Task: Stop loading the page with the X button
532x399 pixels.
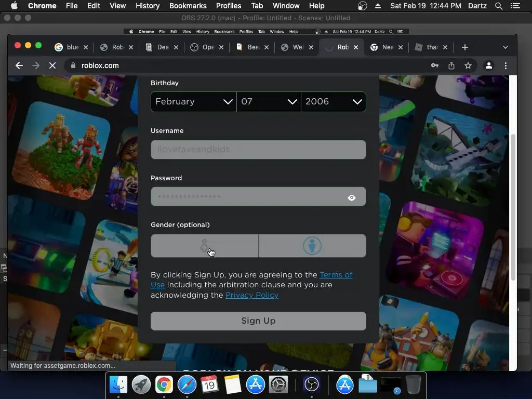Action: (52, 65)
